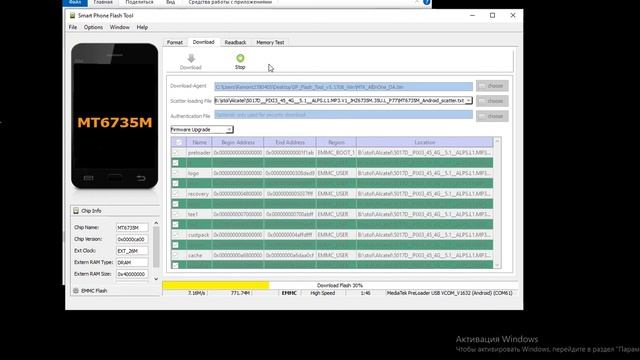Click the recovery partition name cell

199,193
